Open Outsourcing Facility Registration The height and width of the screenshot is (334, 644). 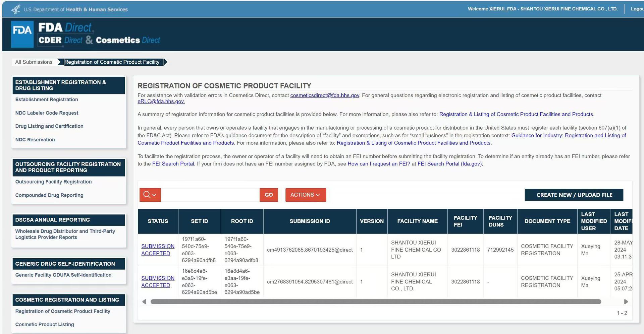[x=53, y=182]
